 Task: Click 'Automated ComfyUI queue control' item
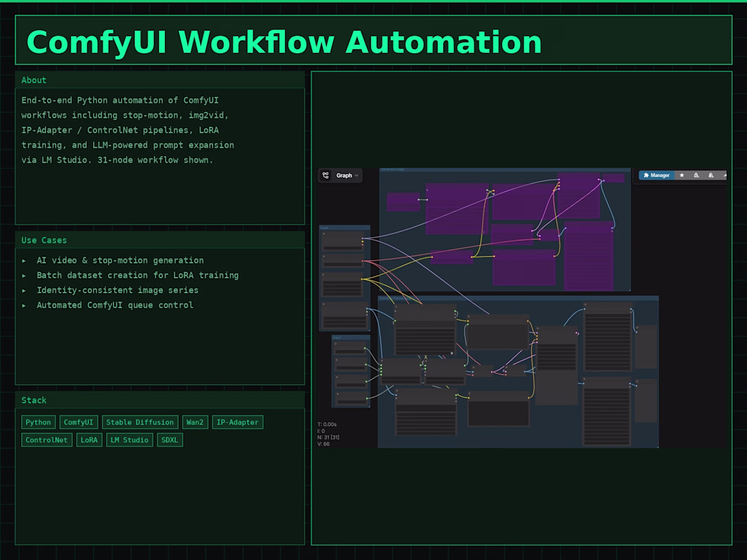coord(115,305)
